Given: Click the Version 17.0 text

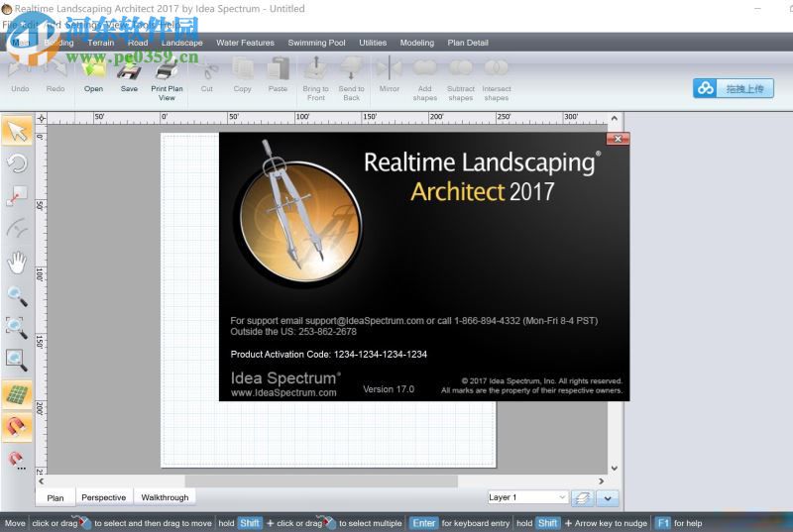Looking at the screenshot, I should tap(389, 389).
